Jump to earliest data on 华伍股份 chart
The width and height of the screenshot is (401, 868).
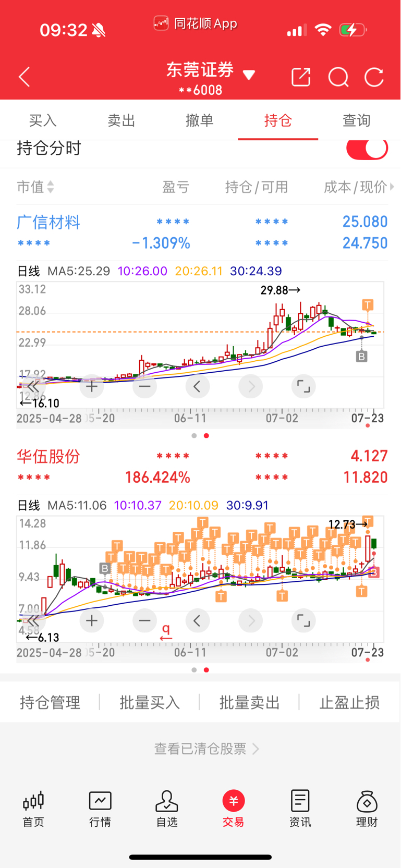click(x=33, y=620)
